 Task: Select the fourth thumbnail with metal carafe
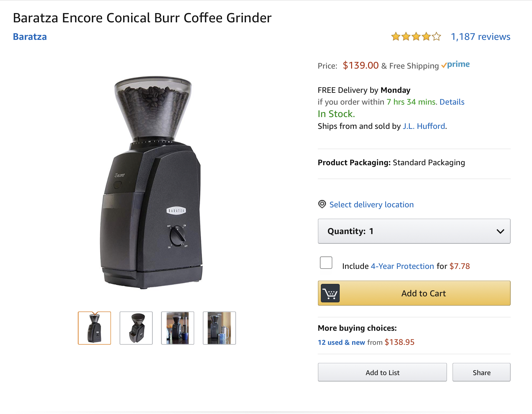click(x=219, y=328)
